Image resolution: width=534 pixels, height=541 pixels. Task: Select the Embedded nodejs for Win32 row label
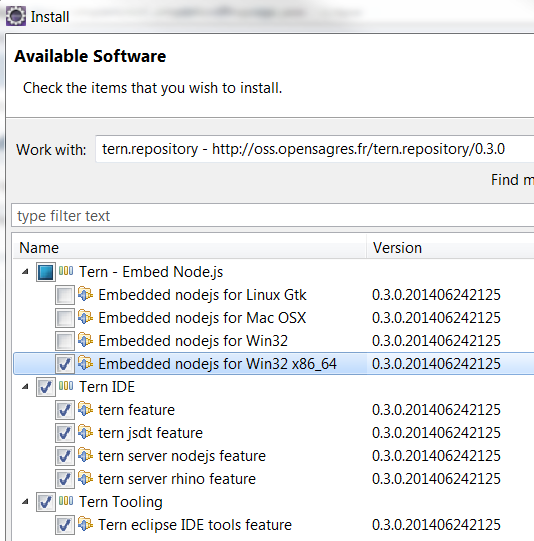click(x=193, y=341)
